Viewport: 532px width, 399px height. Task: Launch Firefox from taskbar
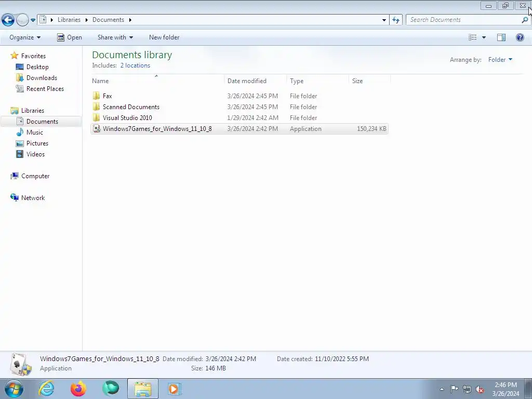coord(78,389)
